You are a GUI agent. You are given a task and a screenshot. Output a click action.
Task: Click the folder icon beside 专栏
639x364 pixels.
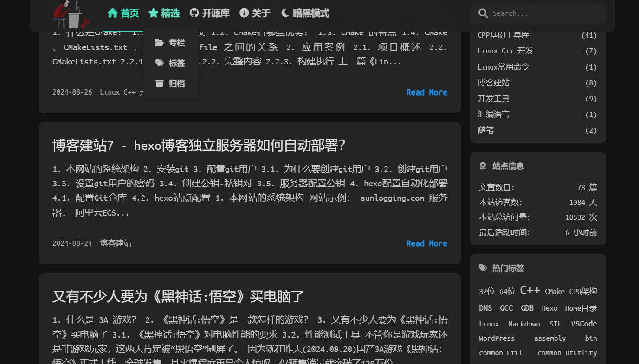tap(159, 43)
